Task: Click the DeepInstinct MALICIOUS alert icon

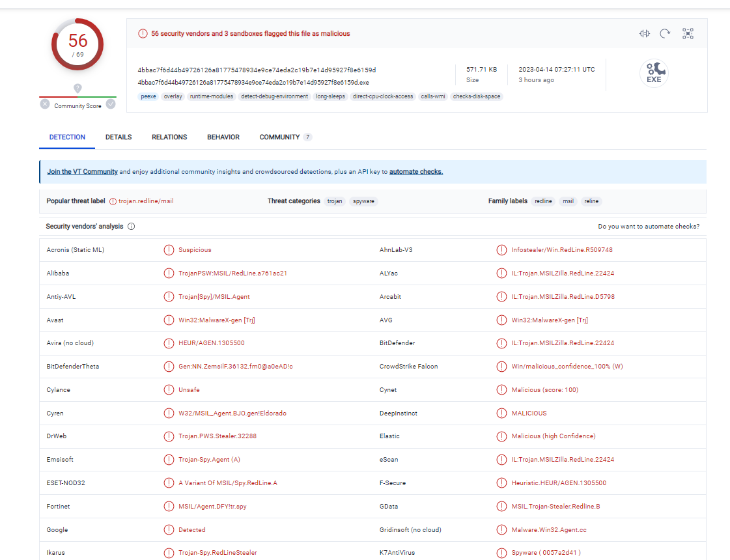Action: pyautogui.click(x=501, y=413)
